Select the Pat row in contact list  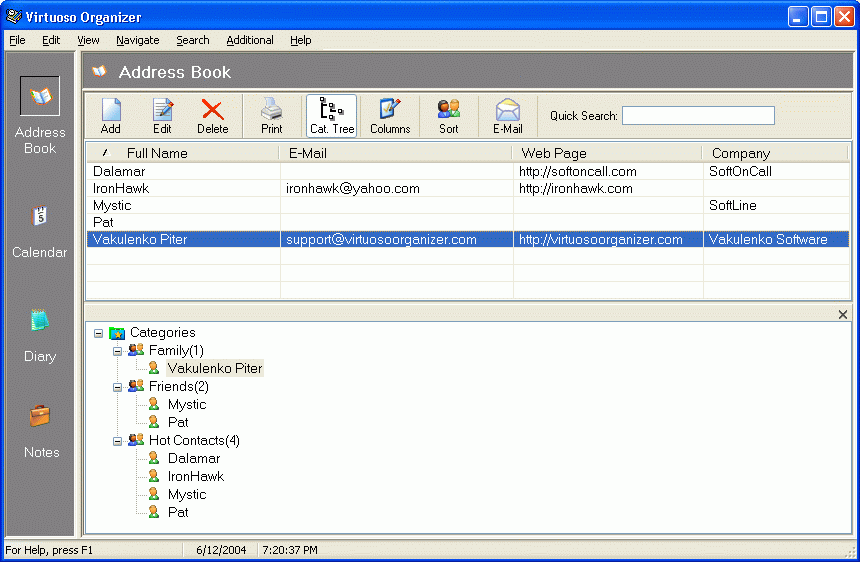coord(468,222)
